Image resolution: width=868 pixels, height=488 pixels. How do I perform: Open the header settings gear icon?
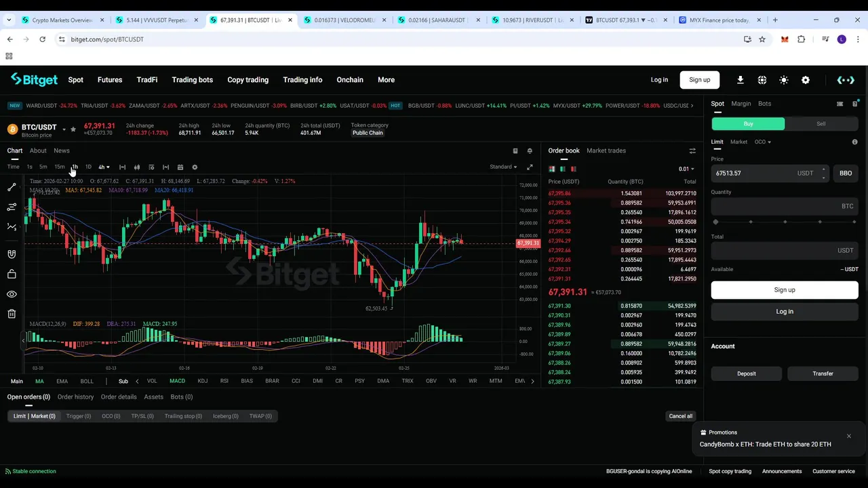coord(806,80)
